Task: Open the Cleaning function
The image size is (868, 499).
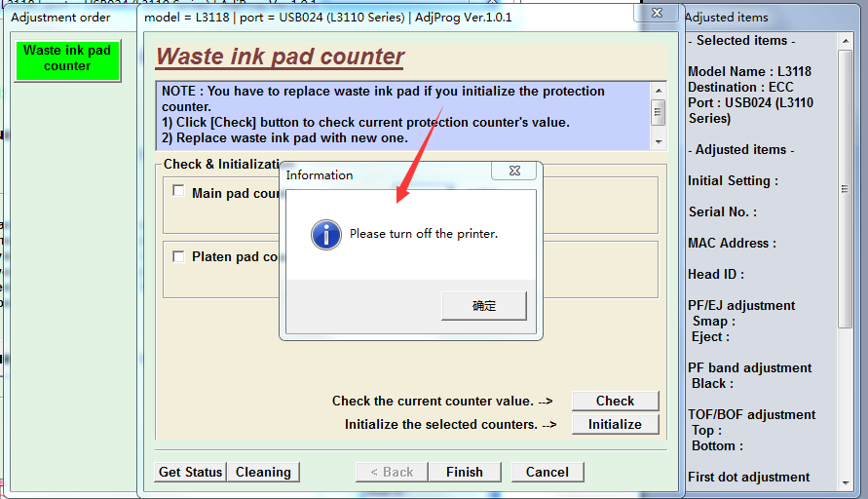Action: [263, 472]
